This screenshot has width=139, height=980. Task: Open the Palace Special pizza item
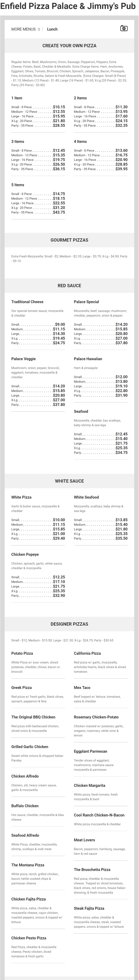coord(86,302)
